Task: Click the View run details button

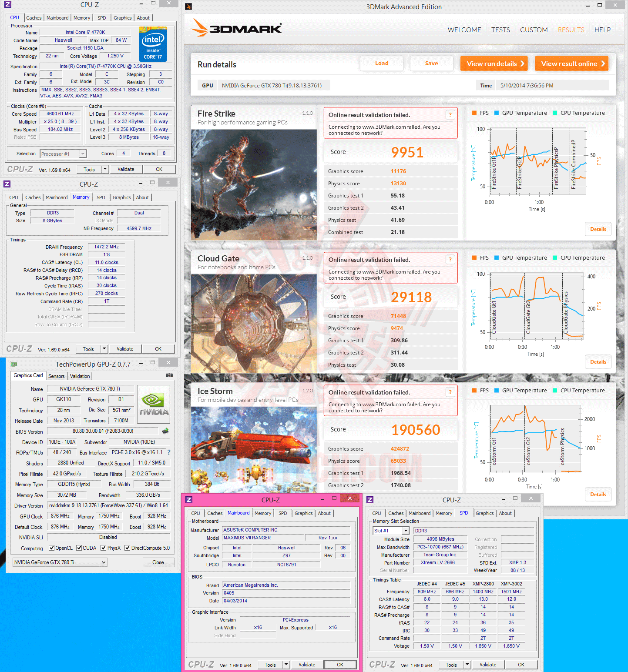Action: (494, 64)
